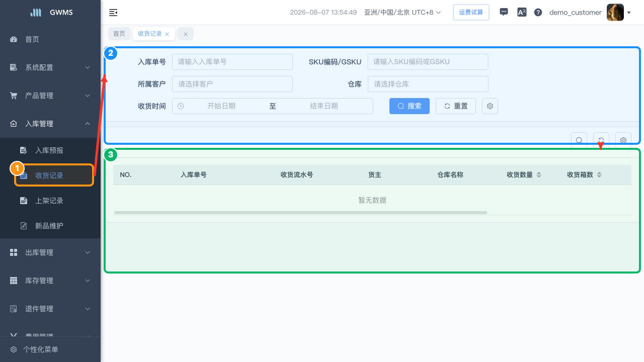This screenshot has width=644, height=362.
Task: Click the demo_customer avatar picture
Action: coord(615,12)
